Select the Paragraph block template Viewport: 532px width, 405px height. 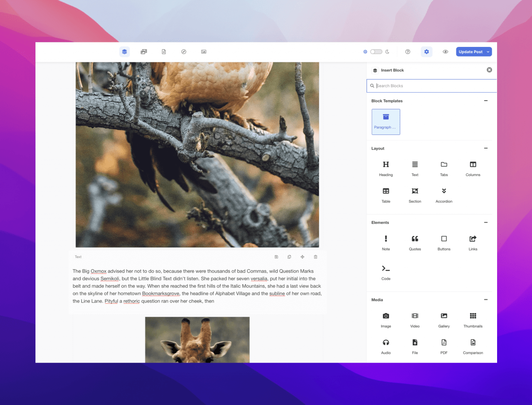[386, 122]
